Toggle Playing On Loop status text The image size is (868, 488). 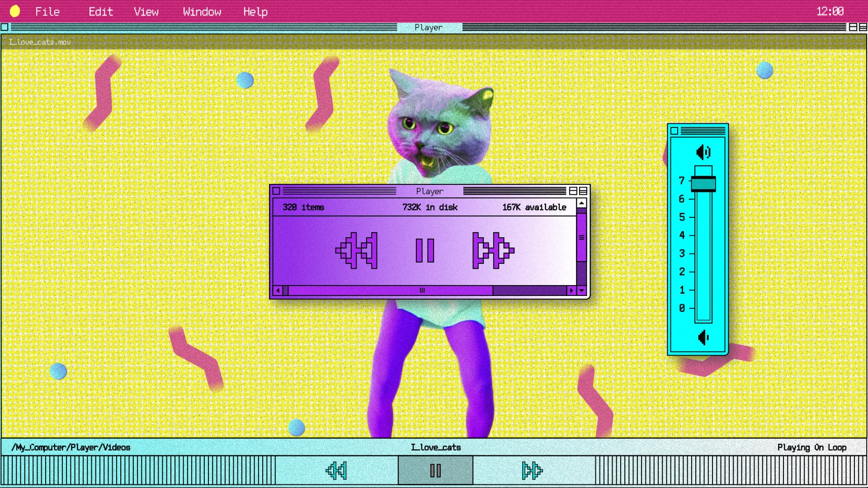(x=811, y=447)
